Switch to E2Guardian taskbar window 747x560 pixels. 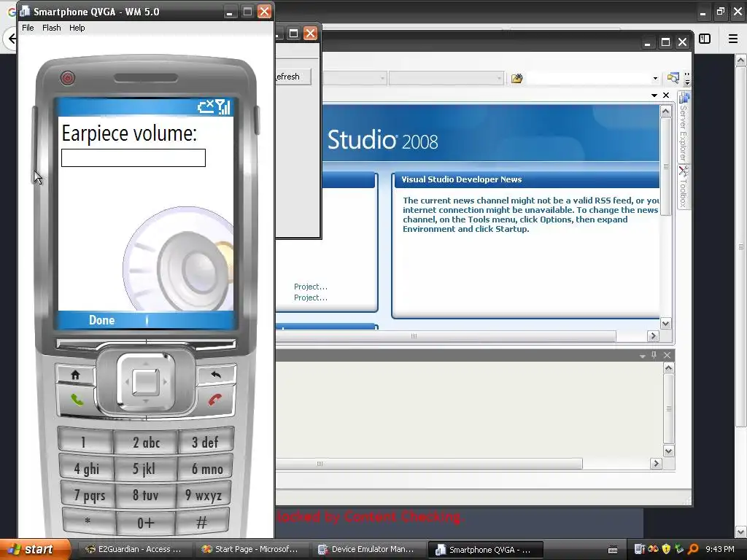tap(133, 549)
